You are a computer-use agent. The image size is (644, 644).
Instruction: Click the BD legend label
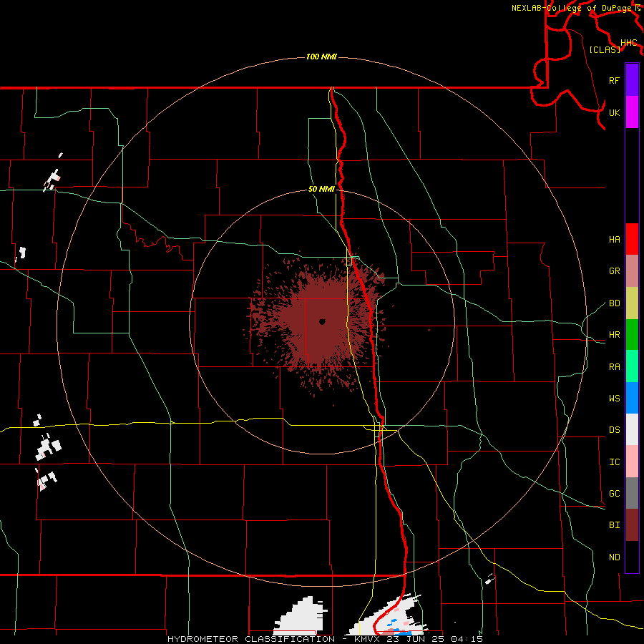(614, 303)
